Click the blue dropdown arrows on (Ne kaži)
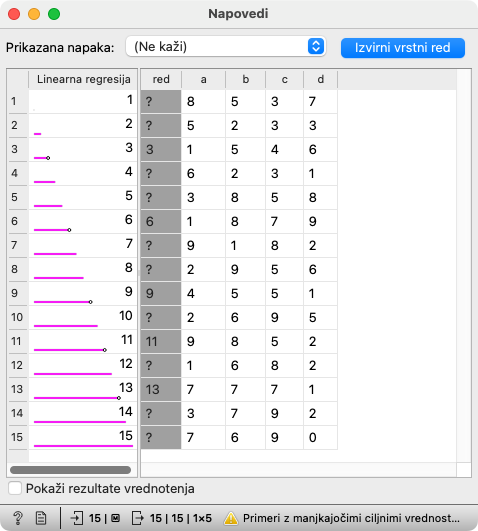 pyautogui.click(x=316, y=46)
